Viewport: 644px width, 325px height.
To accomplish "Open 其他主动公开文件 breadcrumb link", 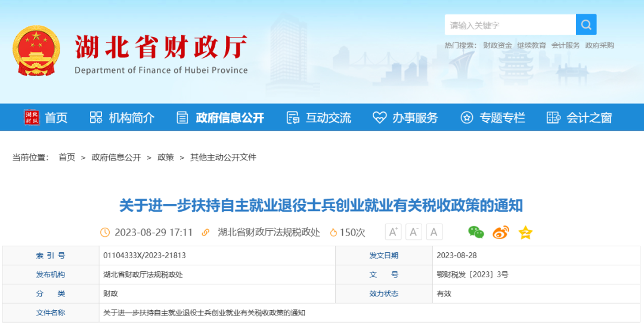I will coord(223,157).
